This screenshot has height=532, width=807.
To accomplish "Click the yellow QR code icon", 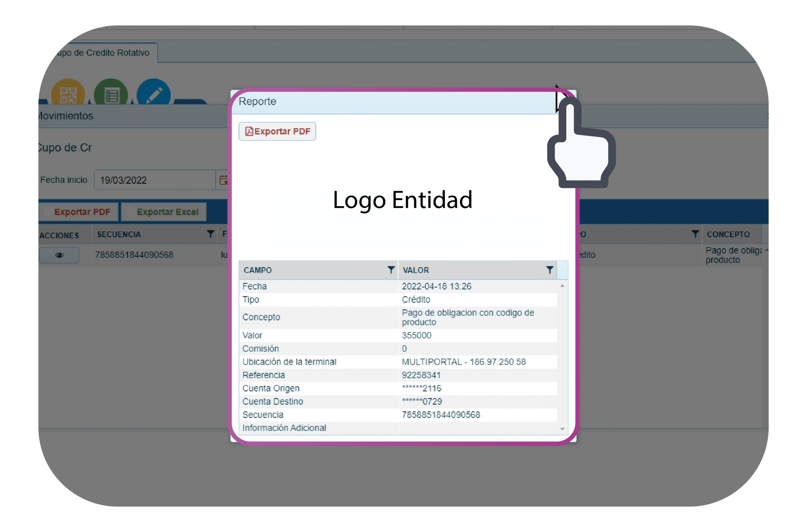I will point(68,94).
